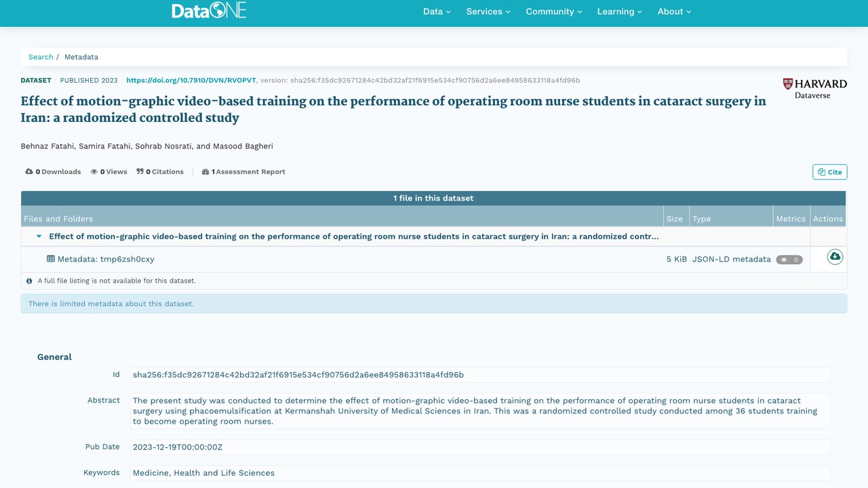Click the table icon beside Metadata: tmp6zsh0cxy

tap(51, 259)
